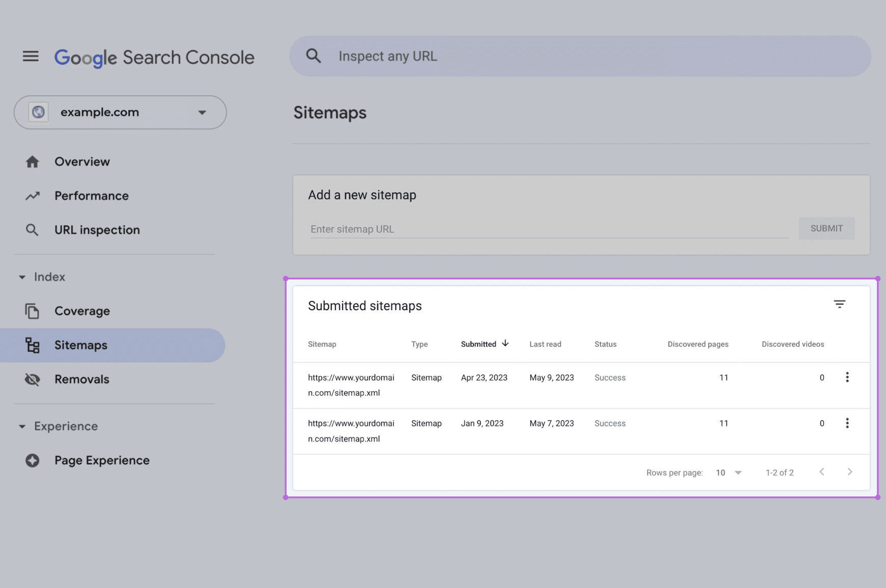Sort table by Submitted column header
Viewport: 886px width, 588px height.
click(x=479, y=344)
